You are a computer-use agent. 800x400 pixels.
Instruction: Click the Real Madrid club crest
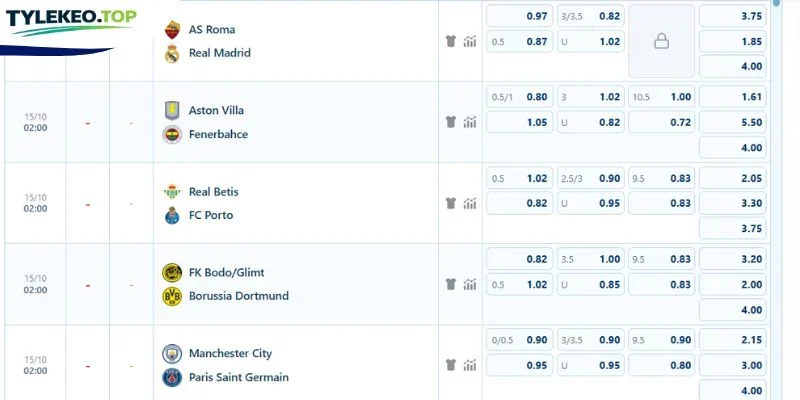[x=172, y=54]
